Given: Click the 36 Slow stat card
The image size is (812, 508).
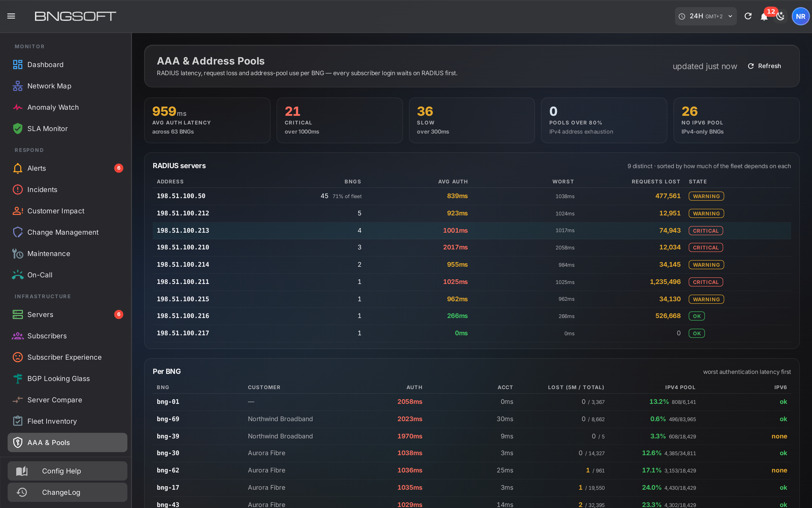Looking at the screenshot, I should tap(471, 120).
